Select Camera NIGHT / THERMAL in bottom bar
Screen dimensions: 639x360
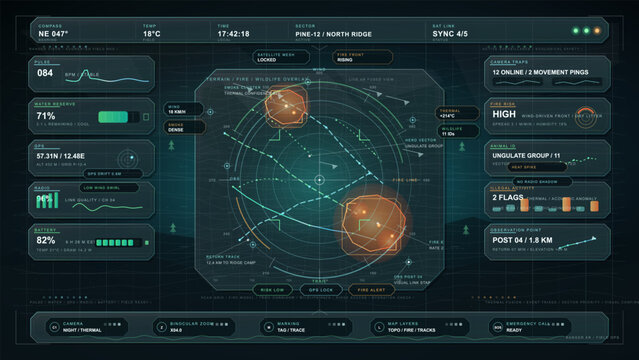86,327
